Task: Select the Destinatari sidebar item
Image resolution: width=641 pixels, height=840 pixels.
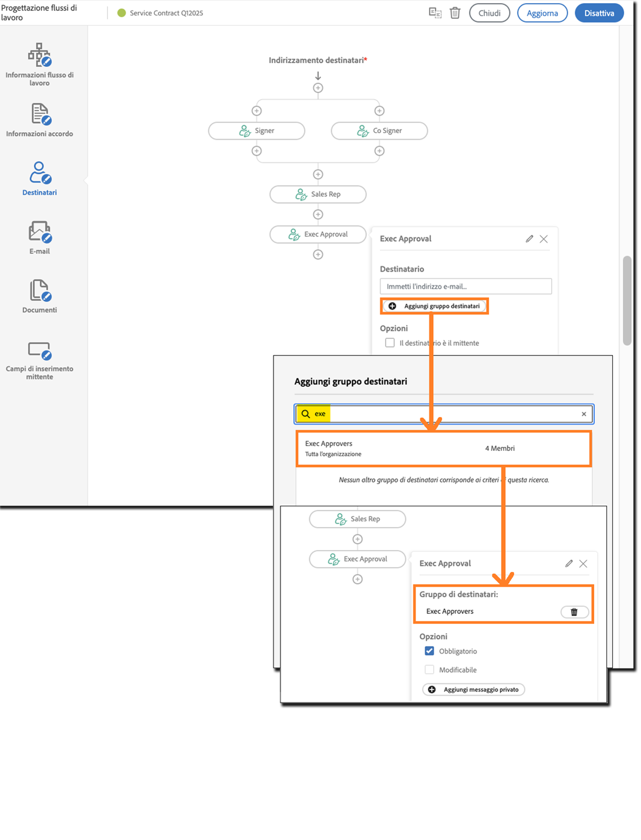Action: [40, 179]
